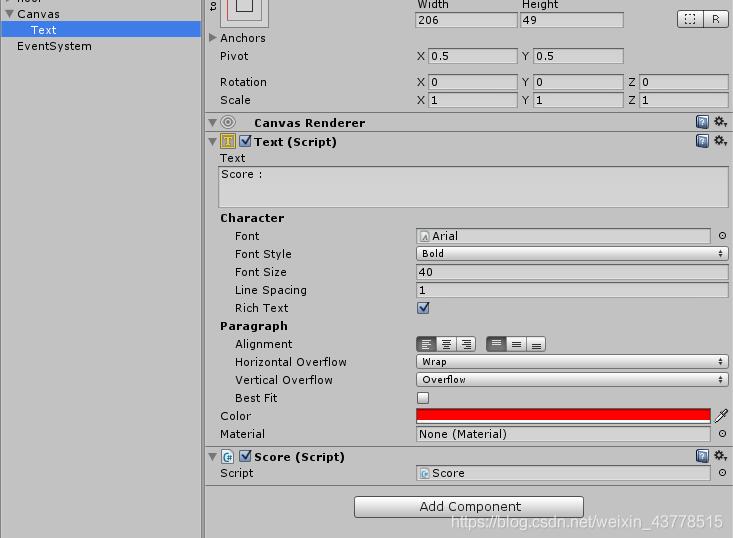Screen dimensions: 733x538
Task: Collapse the Text (Script) component
Action: pos(213,141)
